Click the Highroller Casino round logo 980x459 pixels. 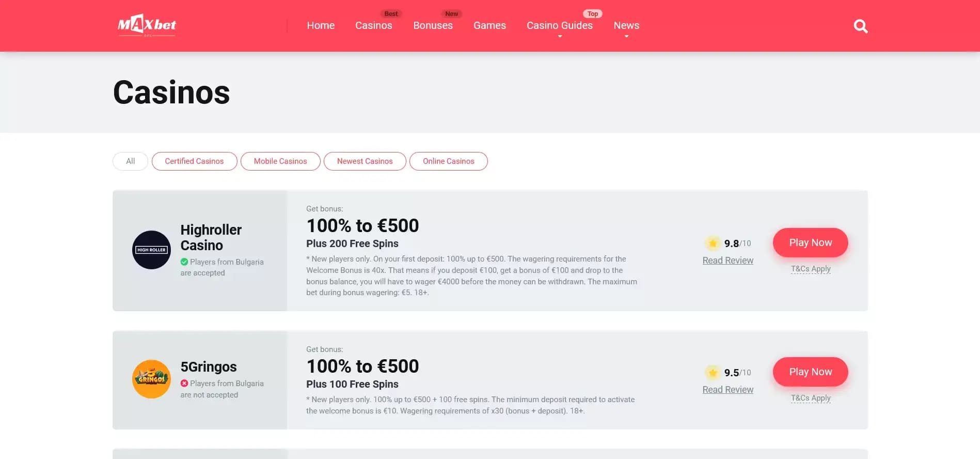coord(151,250)
